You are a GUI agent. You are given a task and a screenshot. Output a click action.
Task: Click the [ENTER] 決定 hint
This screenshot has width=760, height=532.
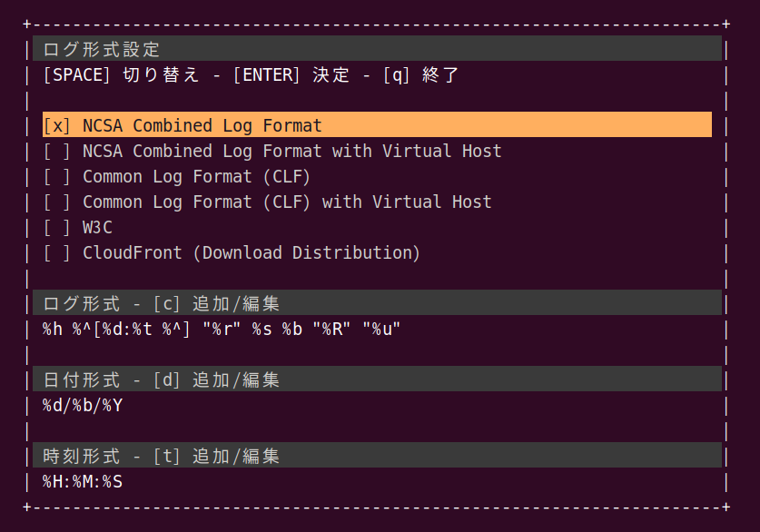(x=291, y=75)
